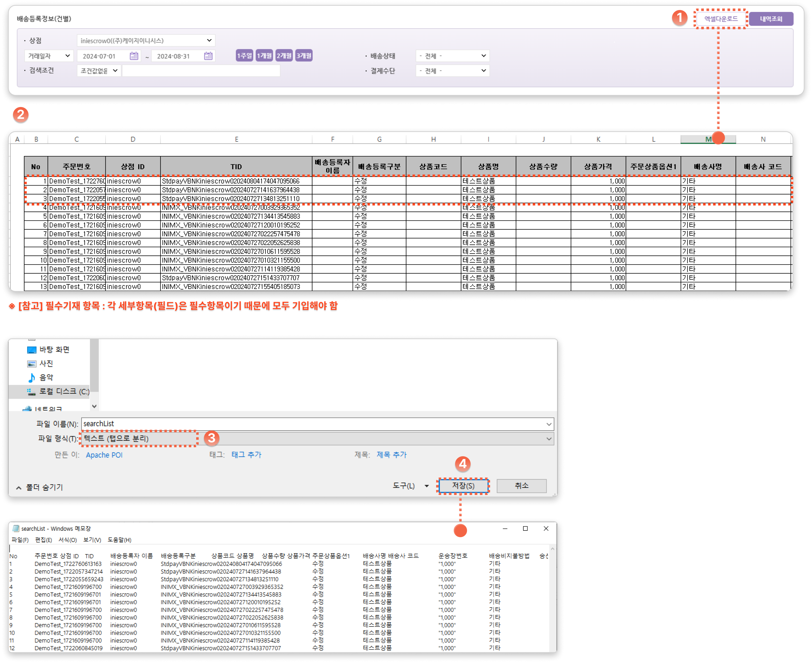812x663 pixels.
Task: Set date range to 2개월
Action: pyautogui.click(x=284, y=56)
